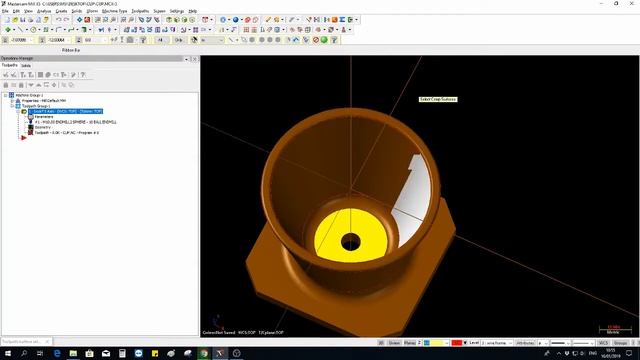
Task: Open the Edit menu
Action: pyautogui.click(x=16, y=11)
